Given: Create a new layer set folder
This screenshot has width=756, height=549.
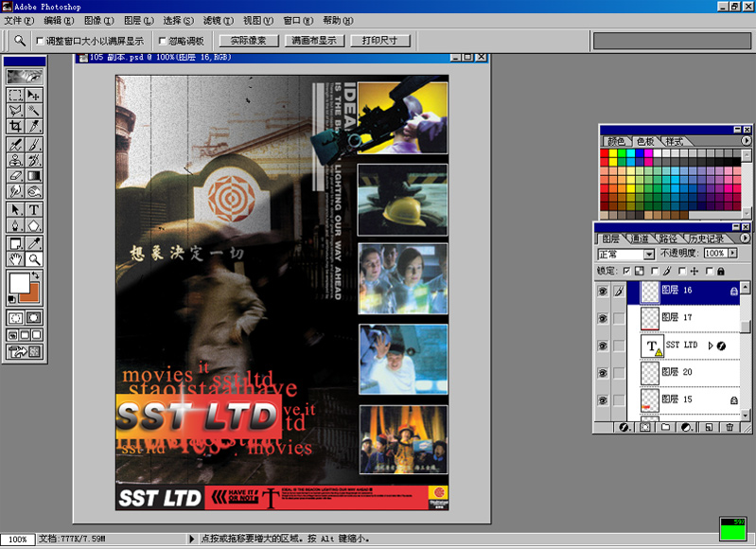Looking at the screenshot, I should pos(666,427).
